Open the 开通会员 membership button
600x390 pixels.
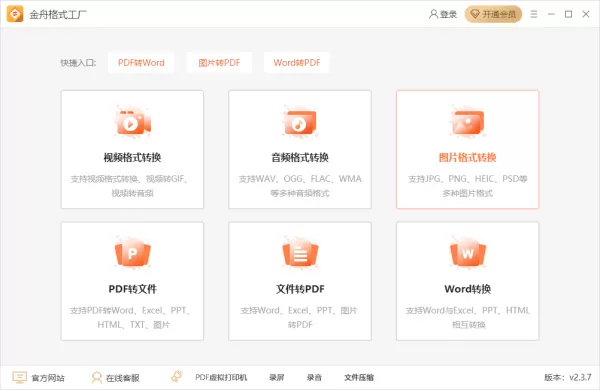493,14
